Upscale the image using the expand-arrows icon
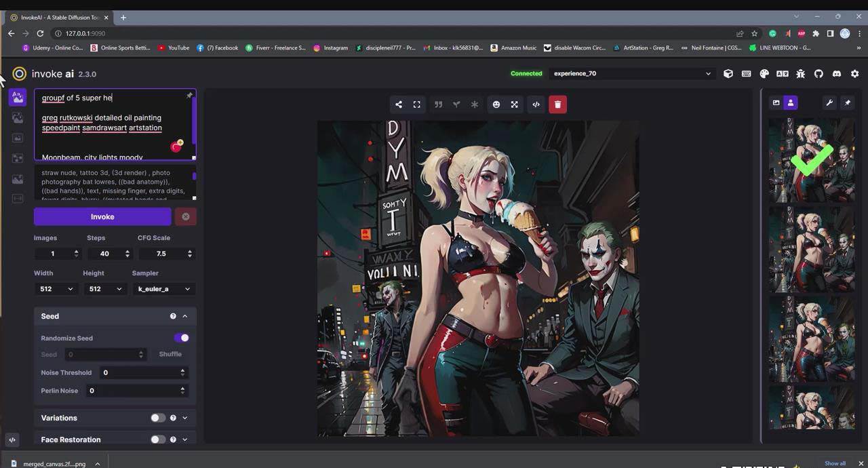 coord(514,104)
